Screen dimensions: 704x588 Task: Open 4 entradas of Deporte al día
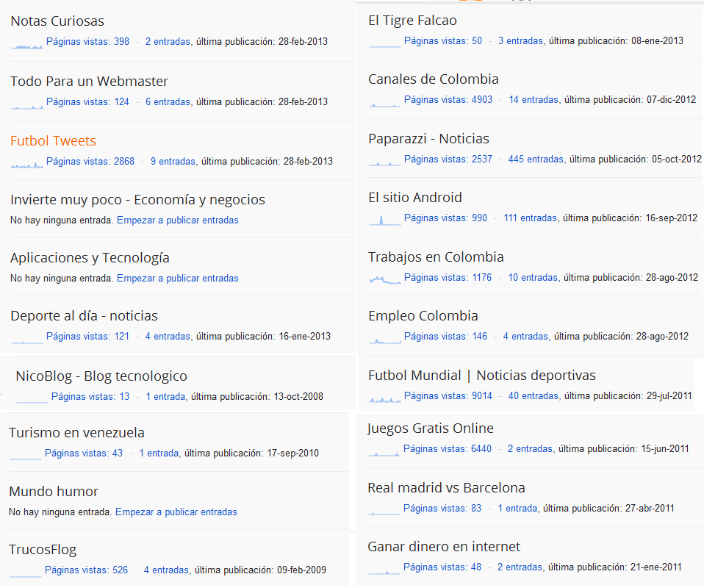[168, 337]
